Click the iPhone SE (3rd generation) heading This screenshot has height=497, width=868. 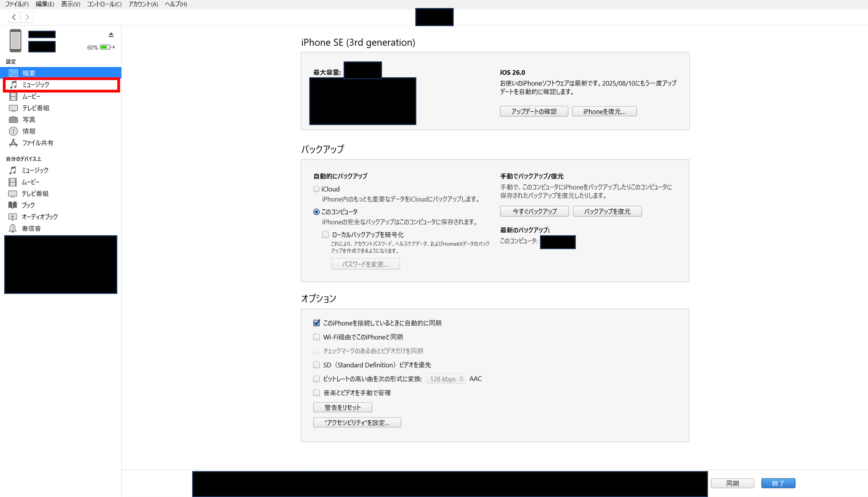[x=358, y=42]
